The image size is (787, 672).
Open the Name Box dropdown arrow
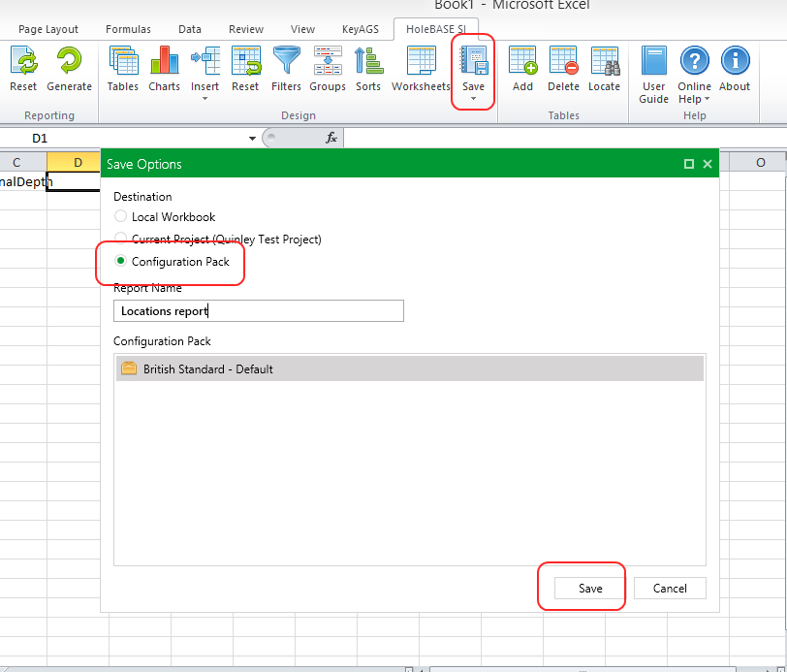(252, 138)
